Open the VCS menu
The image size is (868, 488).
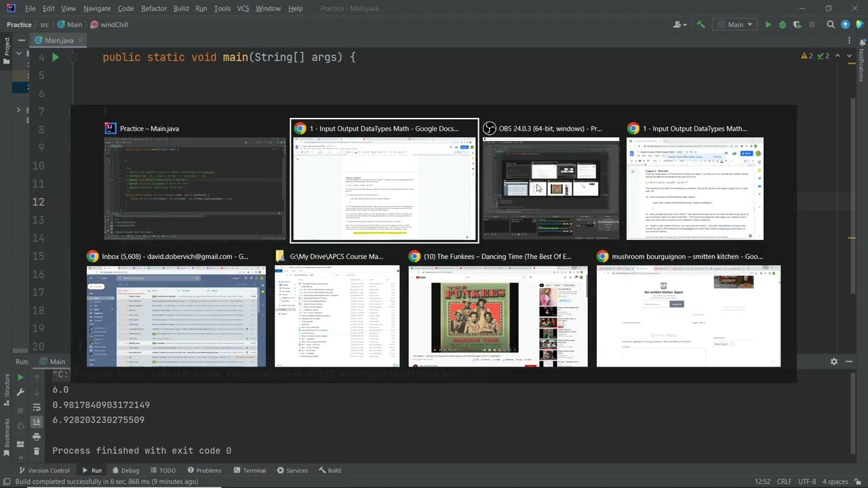(x=243, y=8)
